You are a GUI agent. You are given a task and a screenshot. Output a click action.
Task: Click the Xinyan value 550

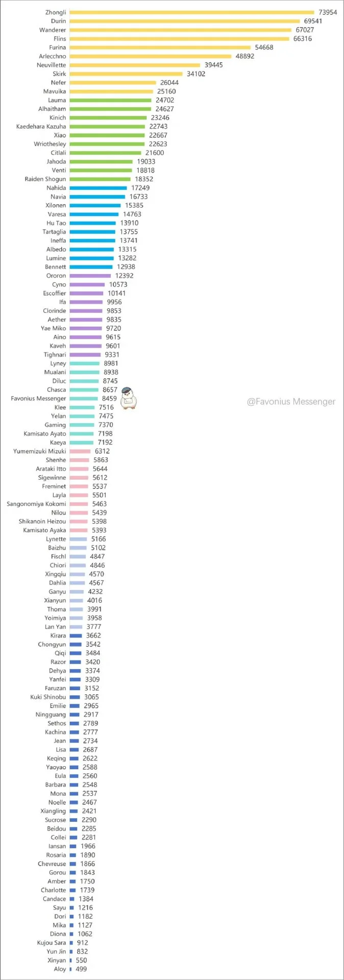[81, 960]
